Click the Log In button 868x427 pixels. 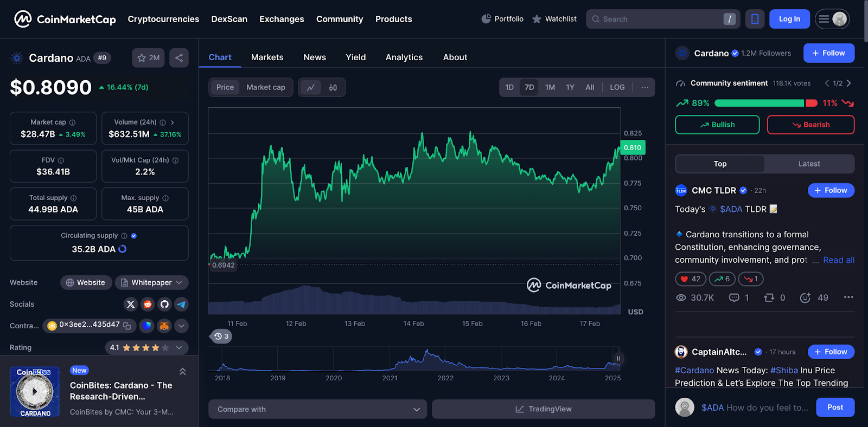[x=789, y=19]
